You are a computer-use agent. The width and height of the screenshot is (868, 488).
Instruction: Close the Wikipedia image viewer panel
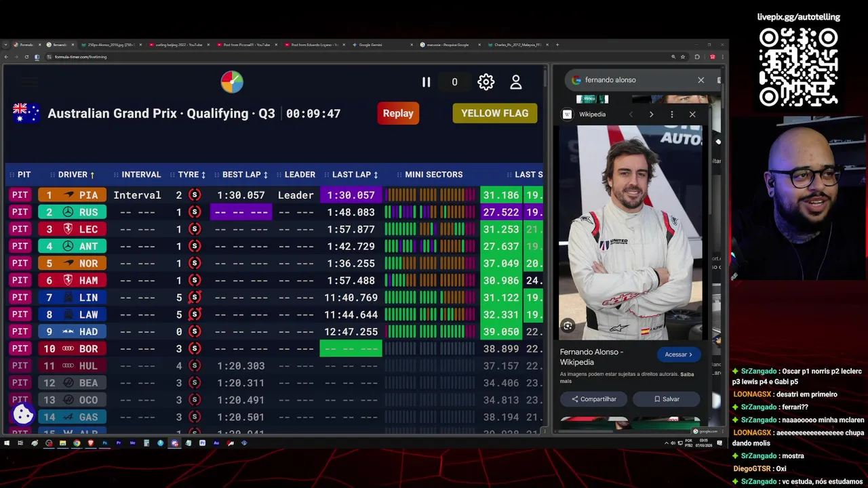(x=692, y=115)
